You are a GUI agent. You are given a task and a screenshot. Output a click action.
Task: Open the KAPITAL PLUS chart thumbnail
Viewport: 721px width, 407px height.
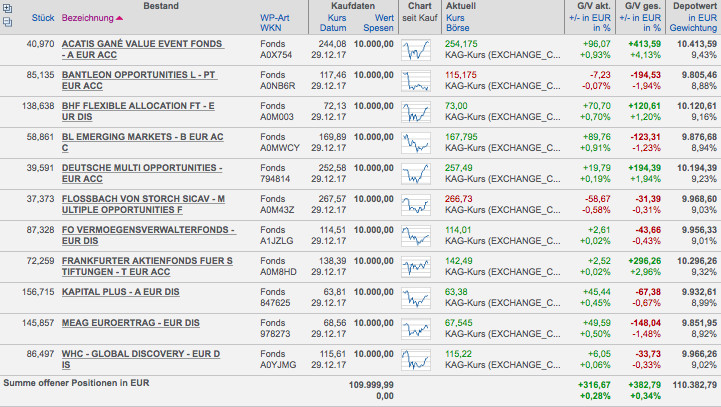pyautogui.click(x=416, y=298)
